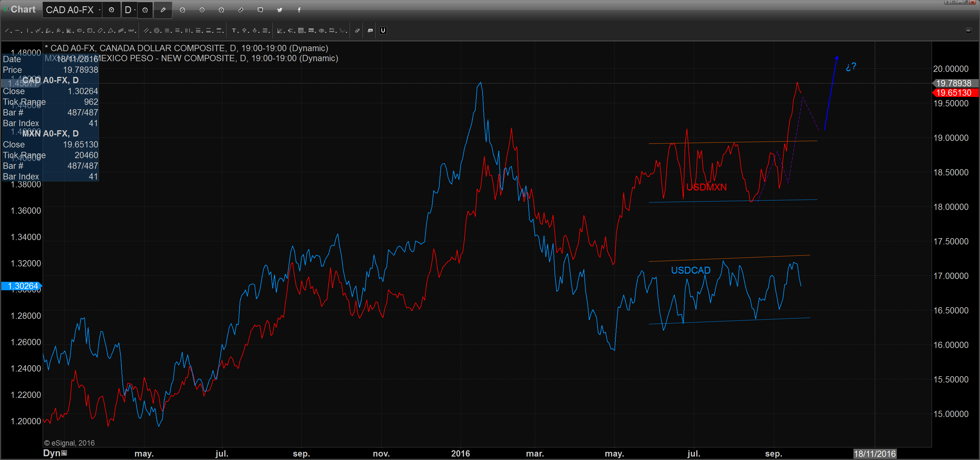
Task: Select the parallel channel lines tool
Action: coord(121,30)
